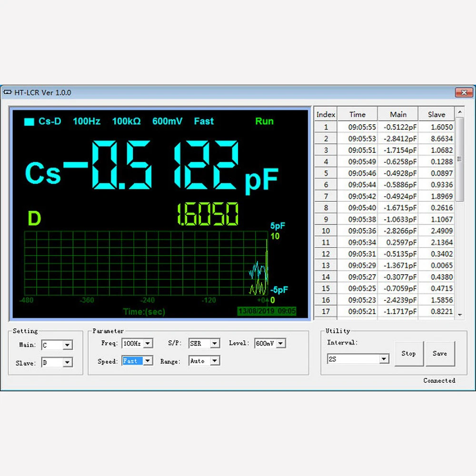
Task: Click the HT-LCR app icon in title bar
Action: click(7, 92)
